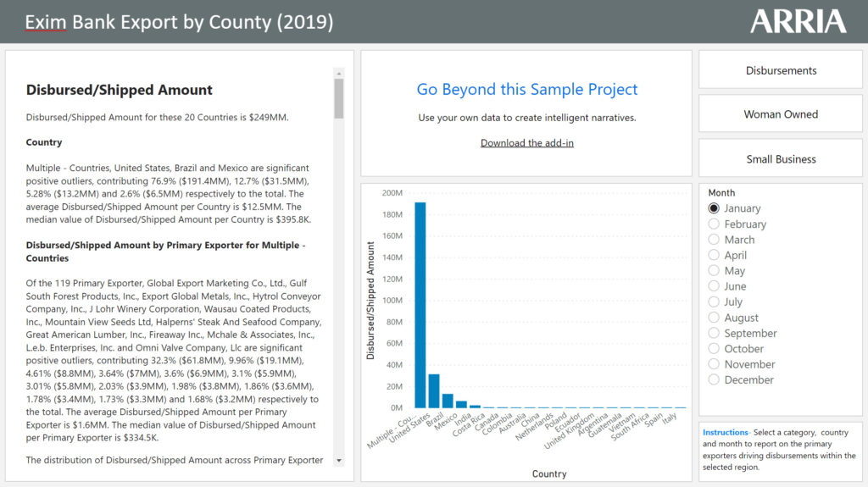
Task: Follow the Download the add-in link
Action: [526, 143]
